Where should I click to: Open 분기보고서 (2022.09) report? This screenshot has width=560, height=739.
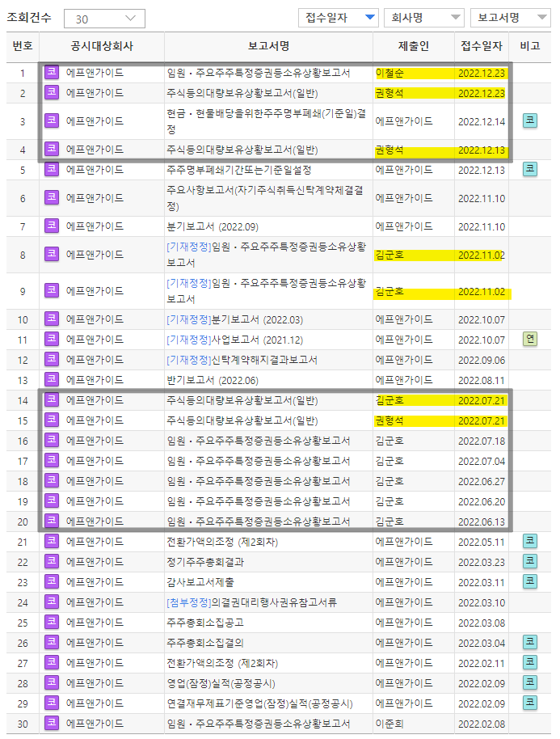tap(213, 226)
